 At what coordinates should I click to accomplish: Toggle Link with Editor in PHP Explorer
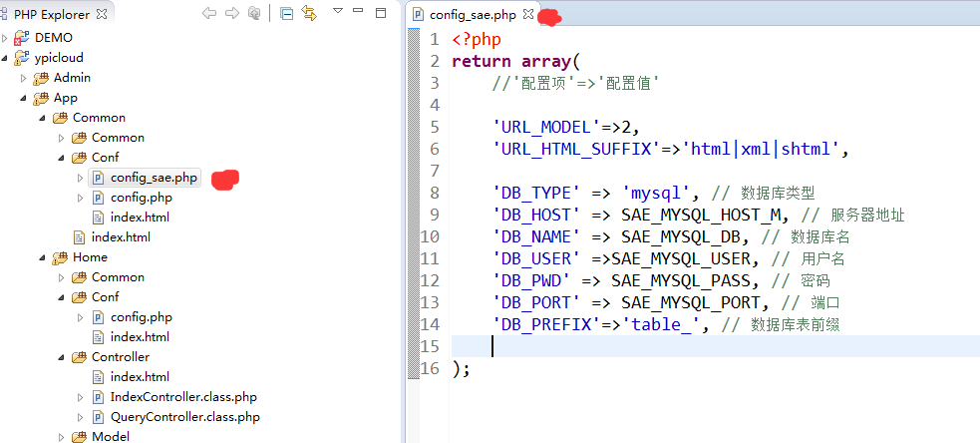[309, 14]
